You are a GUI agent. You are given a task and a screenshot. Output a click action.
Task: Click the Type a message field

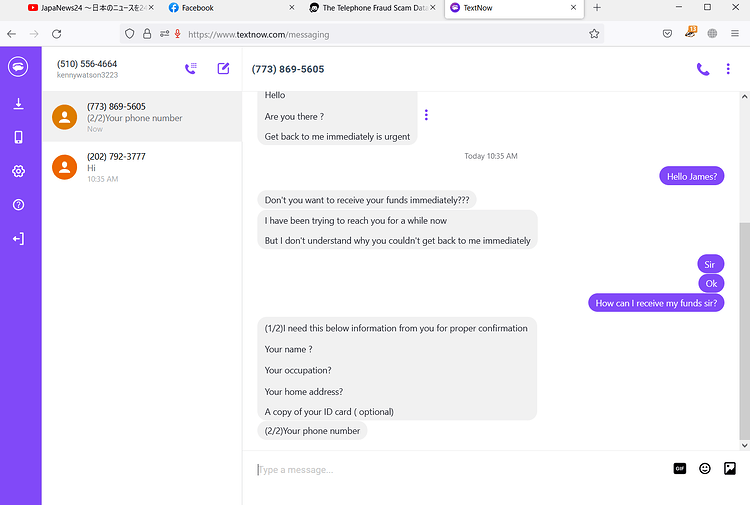tap(459, 470)
